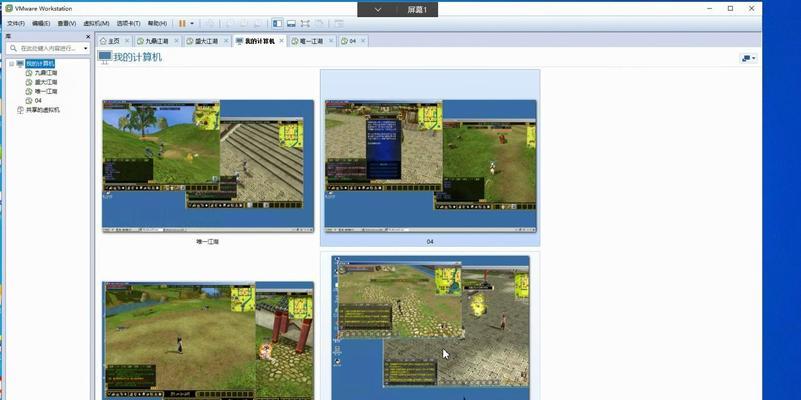Image resolution: width=801 pixels, height=400 pixels.
Task: Open the 选项卡(T) menu
Action: [x=128, y=23]
